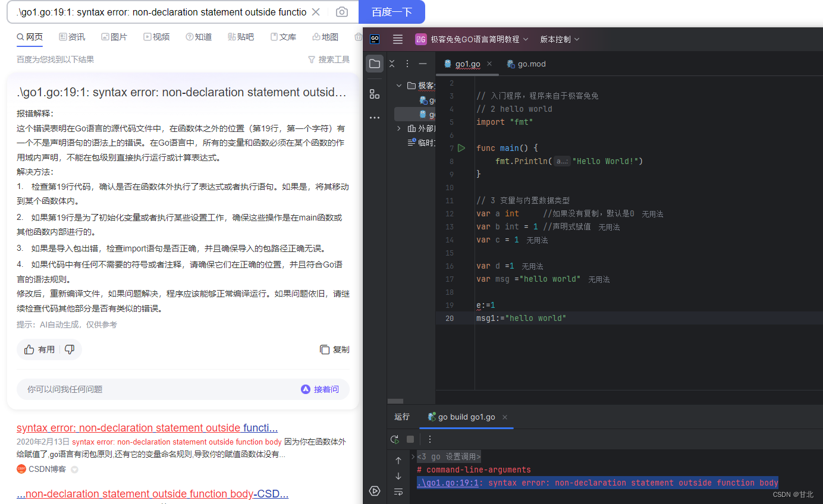
Task: Click the thumbs-up 有用 button
Action: pos(39,349)
